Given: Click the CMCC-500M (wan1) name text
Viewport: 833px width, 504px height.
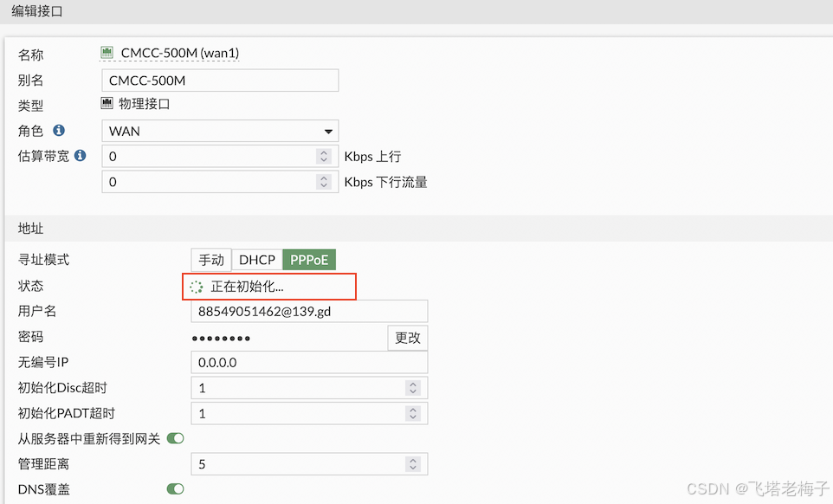Looking at the screenshot, I should (x=180, y=53).
